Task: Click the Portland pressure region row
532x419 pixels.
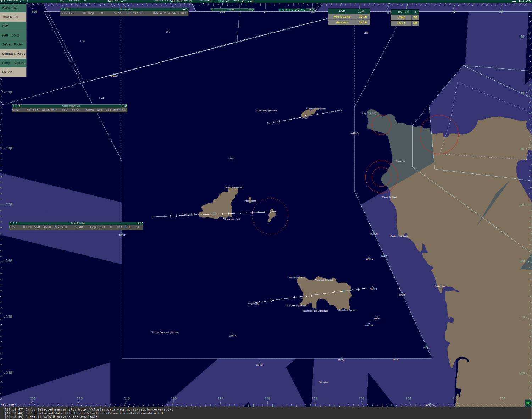Action: [x=342, y=17]
